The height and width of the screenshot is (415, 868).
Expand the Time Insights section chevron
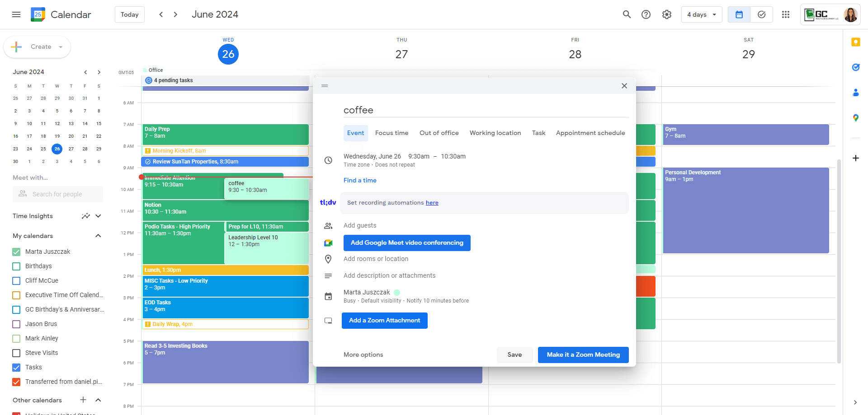(x=98, y=216)
